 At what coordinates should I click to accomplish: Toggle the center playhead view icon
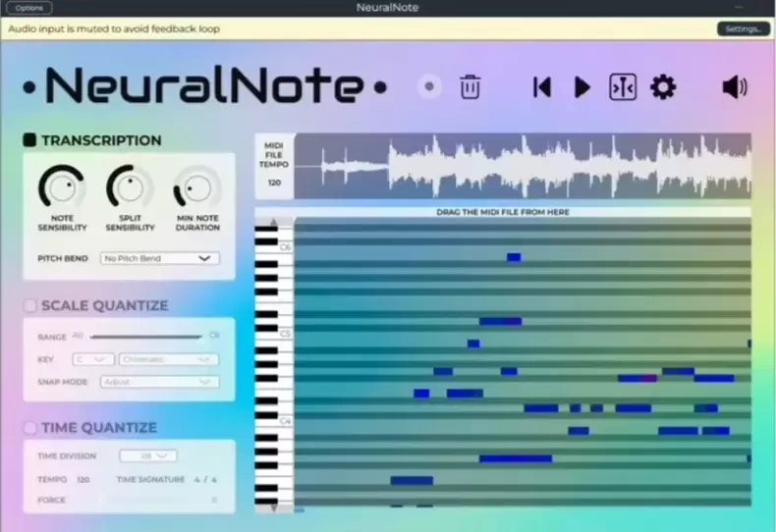click(x=622, y=87)
